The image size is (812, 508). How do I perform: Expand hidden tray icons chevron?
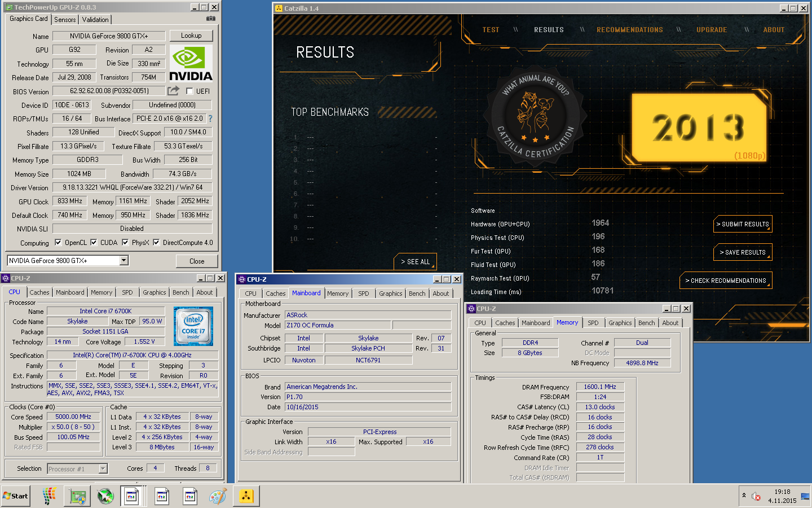(744, 496)
